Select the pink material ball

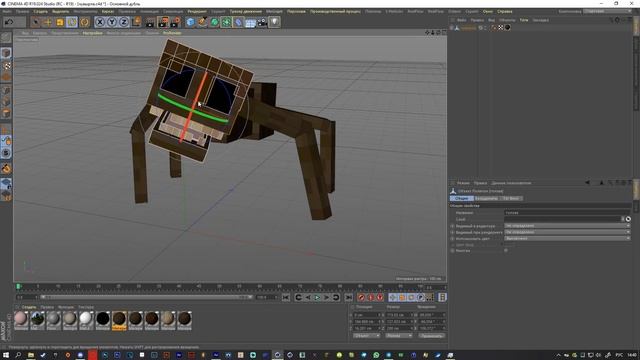click(21, 320)
